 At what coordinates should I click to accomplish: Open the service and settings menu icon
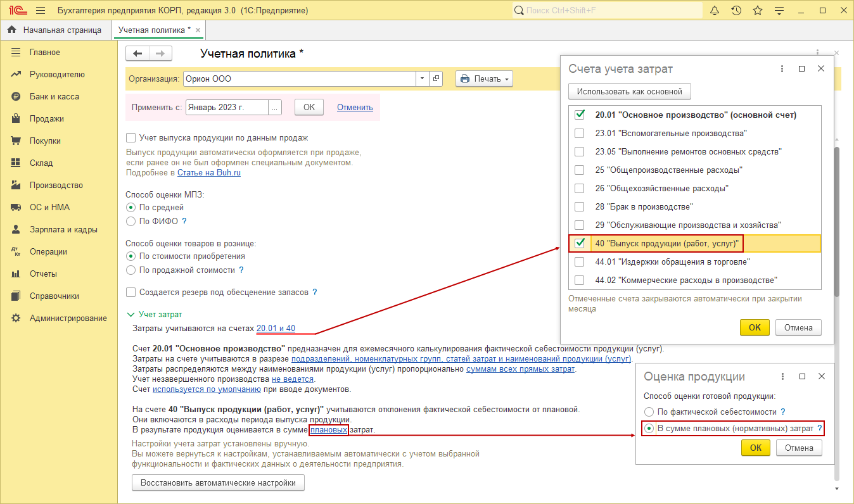(x=780, y=11)
